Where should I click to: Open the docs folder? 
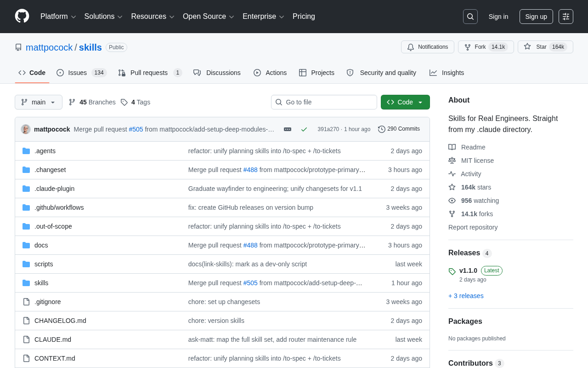click(x=41, y=245)
